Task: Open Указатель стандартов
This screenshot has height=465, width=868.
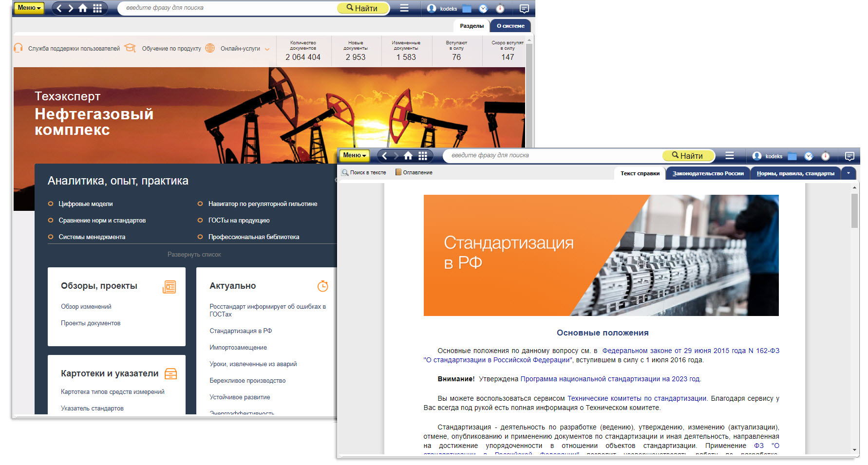Action: tap(92, 409)
